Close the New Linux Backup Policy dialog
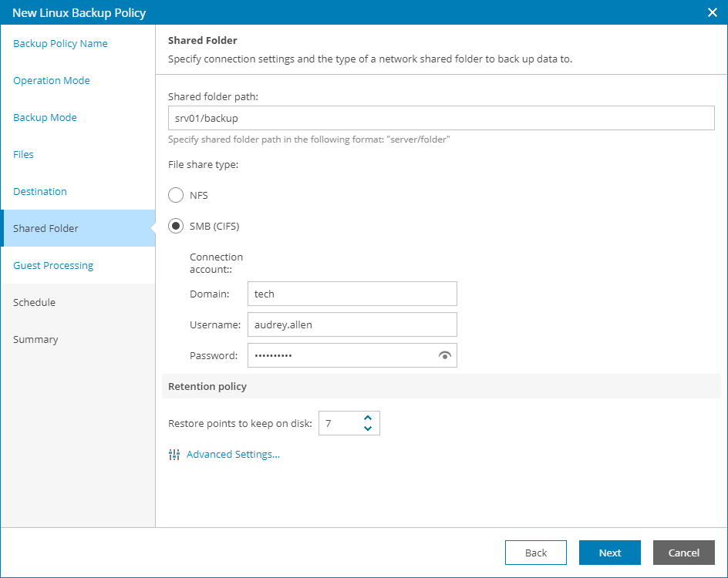This screenshot has height=578, width=728. click(713, 12)
